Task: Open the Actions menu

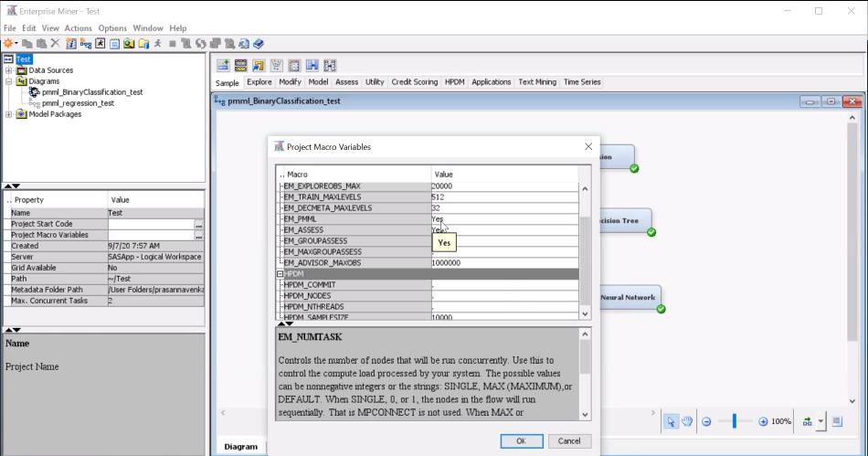Action: tap(78, 28)
